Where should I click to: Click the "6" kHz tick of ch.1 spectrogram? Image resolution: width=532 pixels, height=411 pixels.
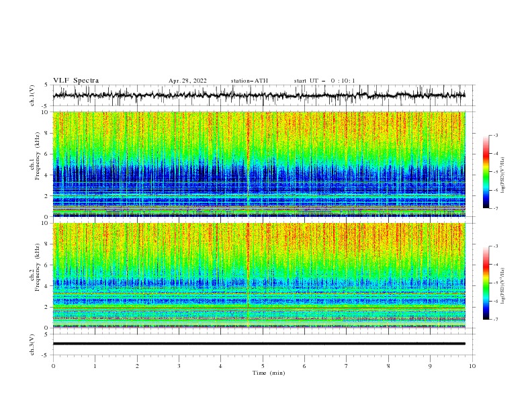point(46,154)
